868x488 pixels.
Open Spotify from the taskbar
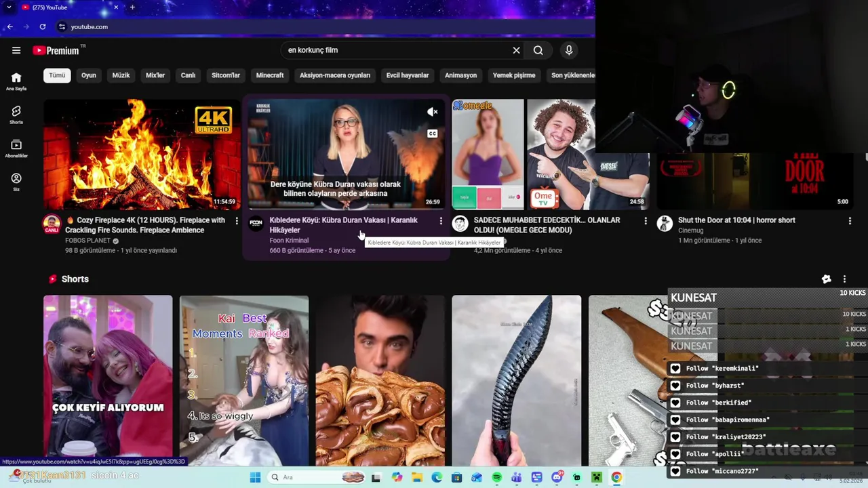coord(496,477)
